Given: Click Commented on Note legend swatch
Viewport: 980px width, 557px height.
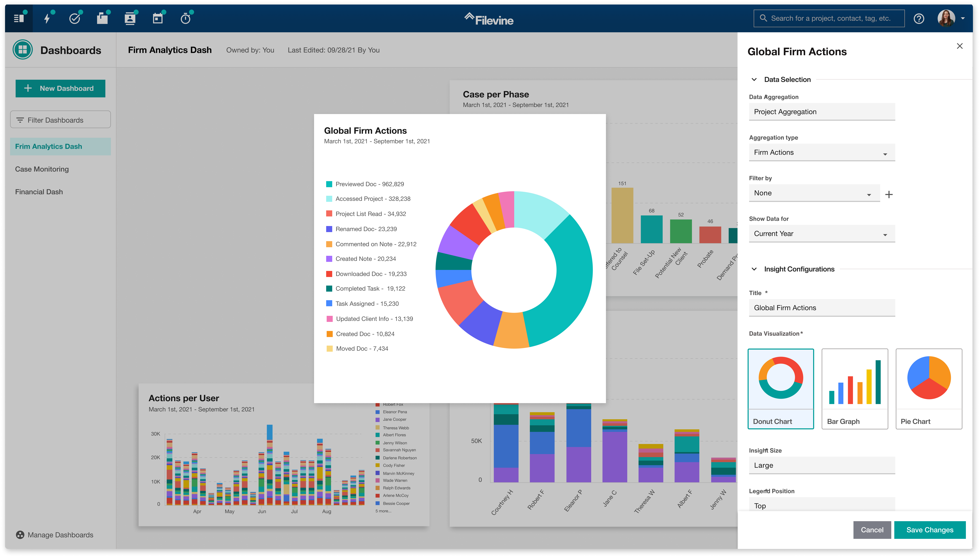Looking at the screenshot, I should point(329,244).
